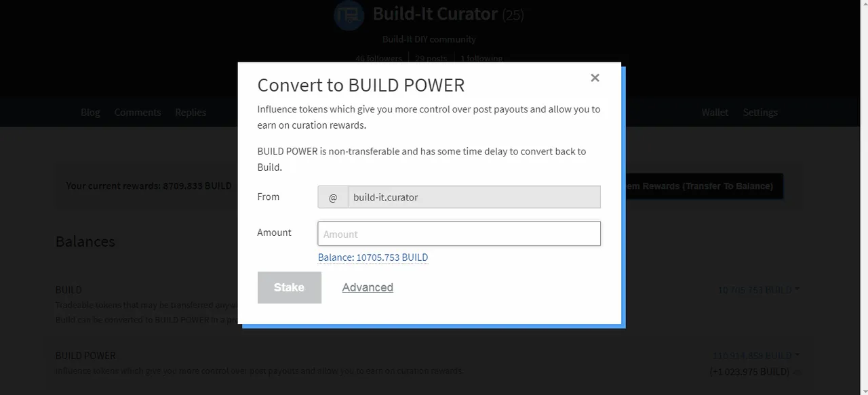Click the Build-It Curator profile name
This screenshot has height=395, width=868.
point(435,14)
